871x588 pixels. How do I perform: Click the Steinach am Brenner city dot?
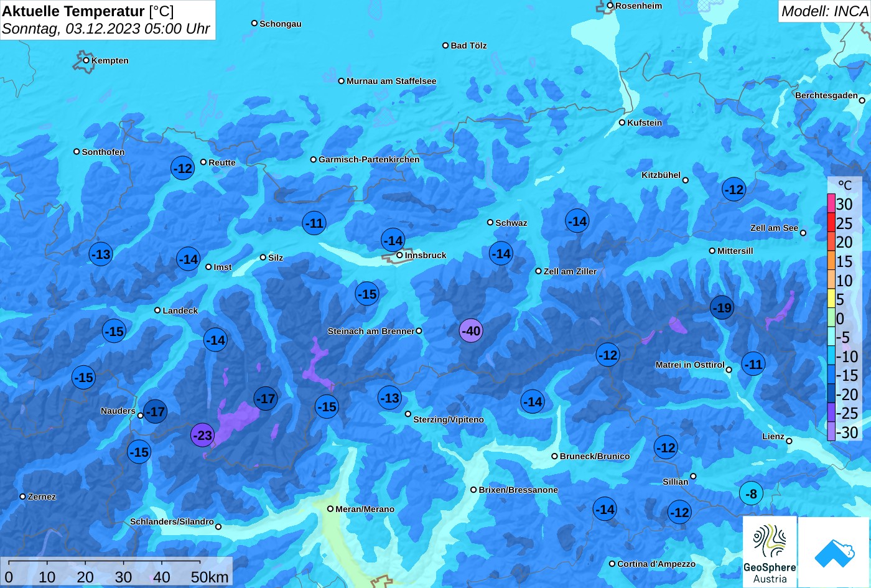click(419, 331)
